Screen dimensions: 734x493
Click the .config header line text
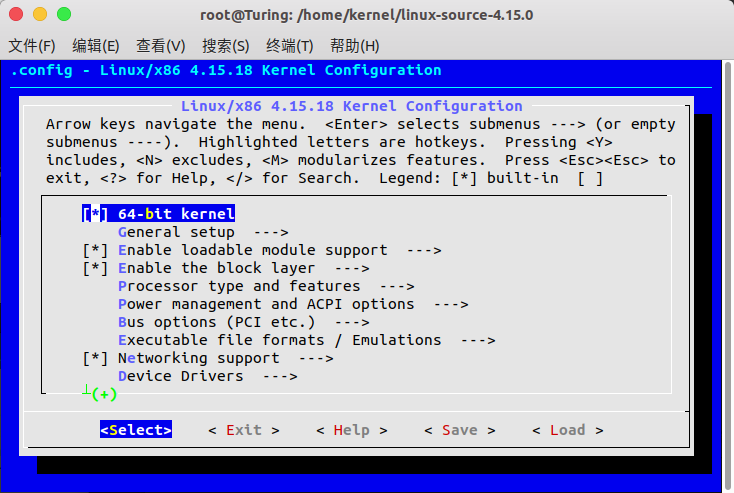226,71
